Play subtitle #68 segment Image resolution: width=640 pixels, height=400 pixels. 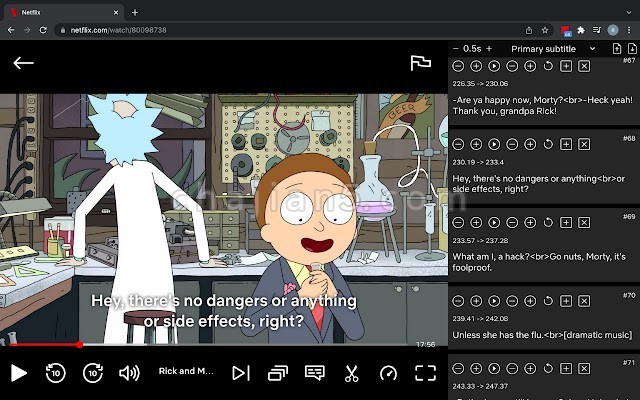(494, 144)
